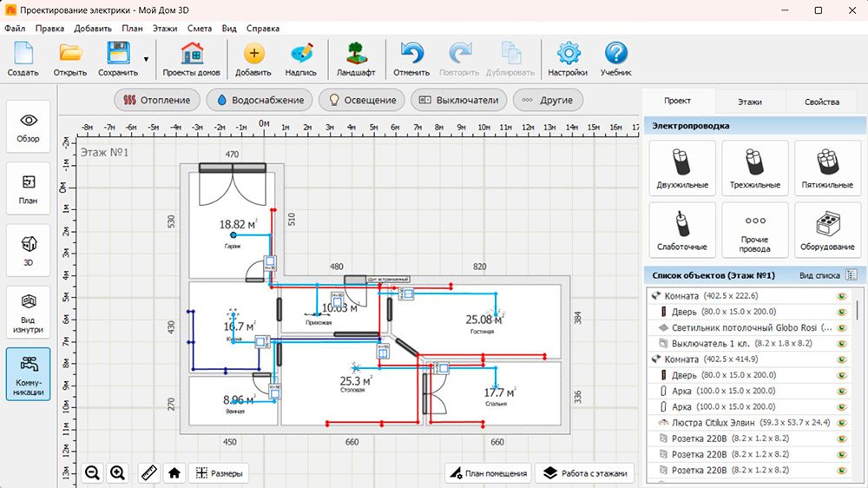Click the Освещение button

click(x=362, y=100)
